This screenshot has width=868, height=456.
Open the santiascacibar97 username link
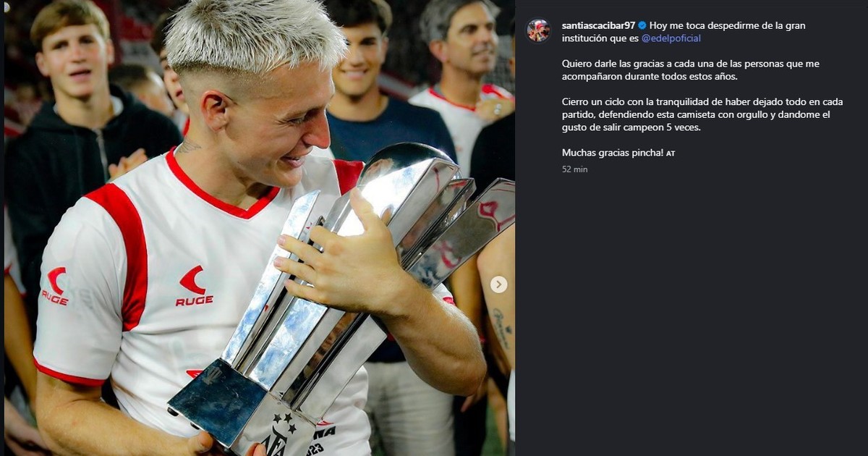click(598, 25)
